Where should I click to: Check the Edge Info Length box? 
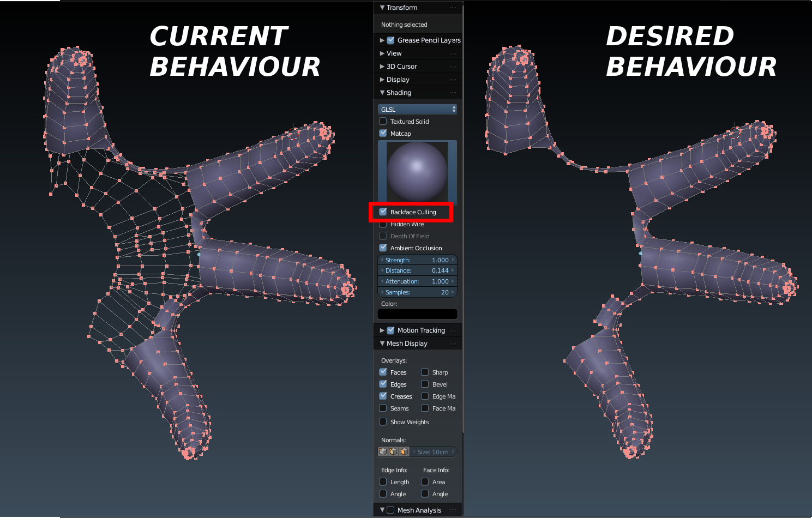click(x=383, y=481)
